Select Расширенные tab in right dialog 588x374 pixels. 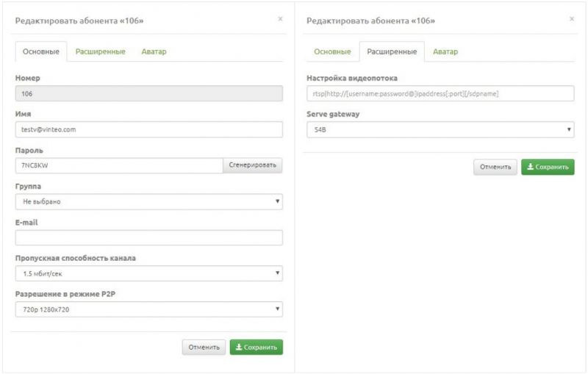point(392,51)
